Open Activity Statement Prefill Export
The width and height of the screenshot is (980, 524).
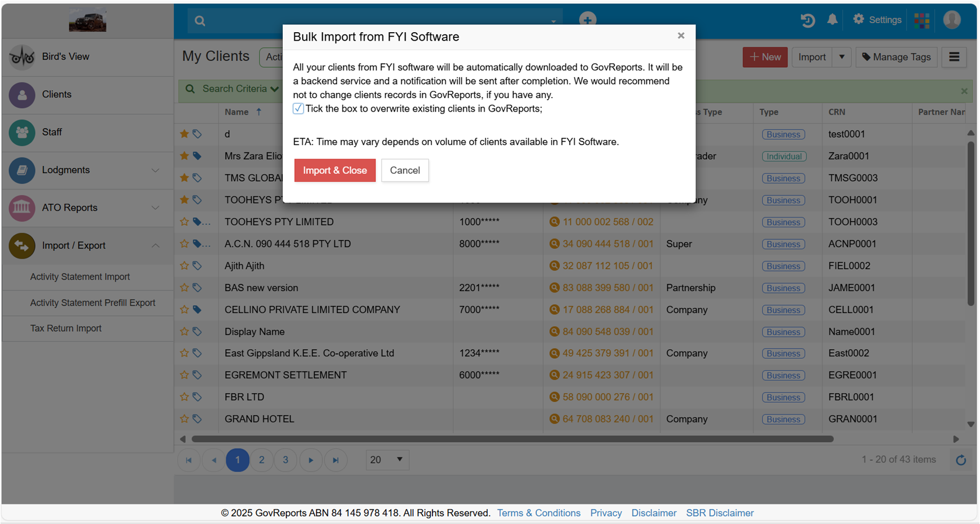[93, 303]
